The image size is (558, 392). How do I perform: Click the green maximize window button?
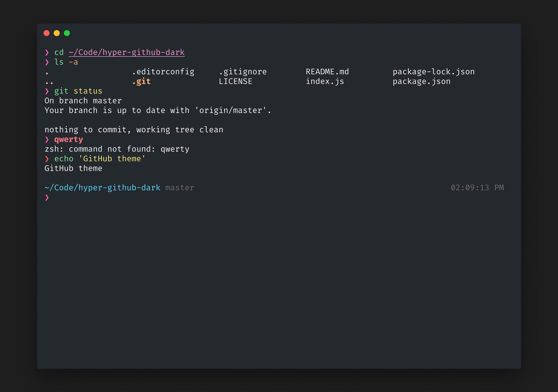(x=67, y=33)
